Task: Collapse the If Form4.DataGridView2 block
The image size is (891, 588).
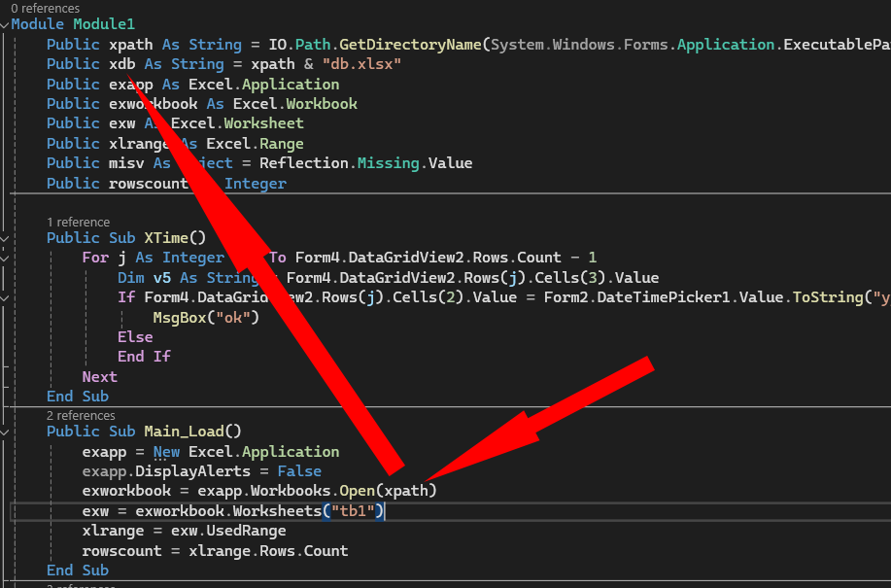Action: 5,298
